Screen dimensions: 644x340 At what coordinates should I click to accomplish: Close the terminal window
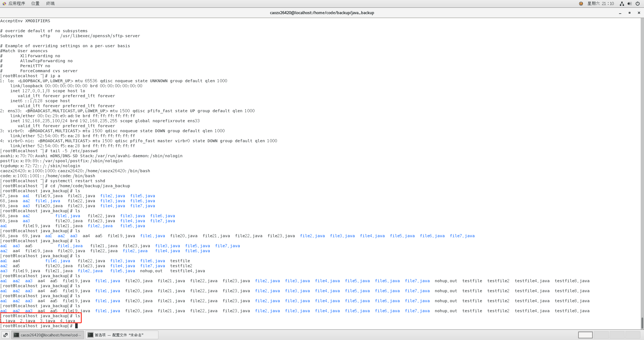639,13
